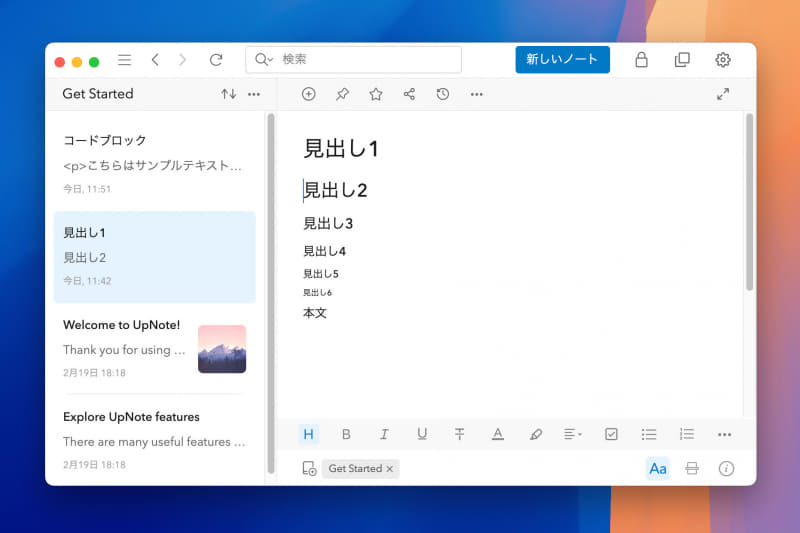This screenshot has width=800, height=533.
Task: Open the コードブロック note
Action: 155,165
